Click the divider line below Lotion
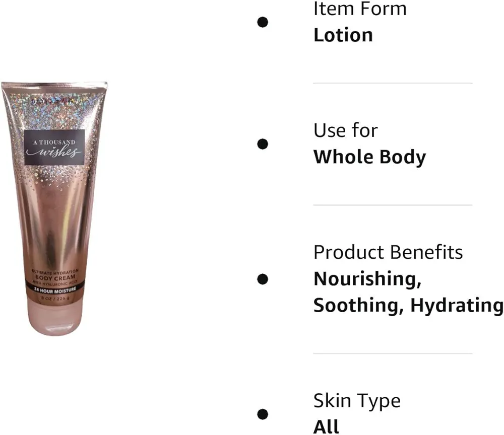Image resolution: width=504 pixels, height=435 pixels. (393, 83)
